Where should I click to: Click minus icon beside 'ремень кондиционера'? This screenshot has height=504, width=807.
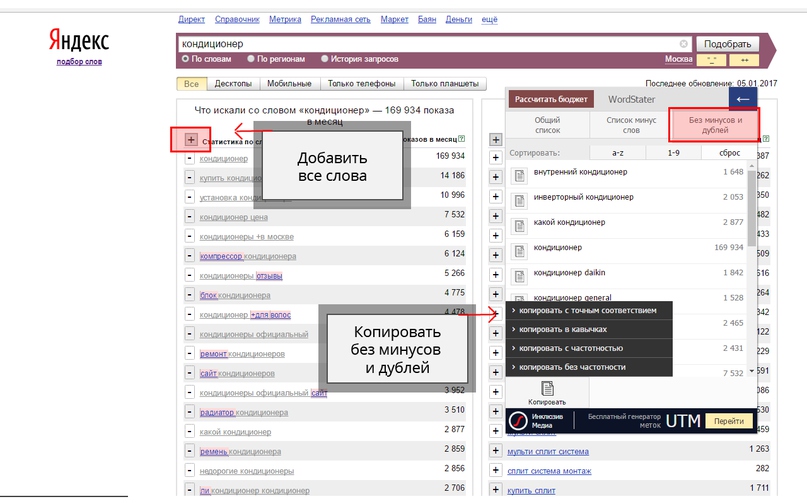coord(189,451)
